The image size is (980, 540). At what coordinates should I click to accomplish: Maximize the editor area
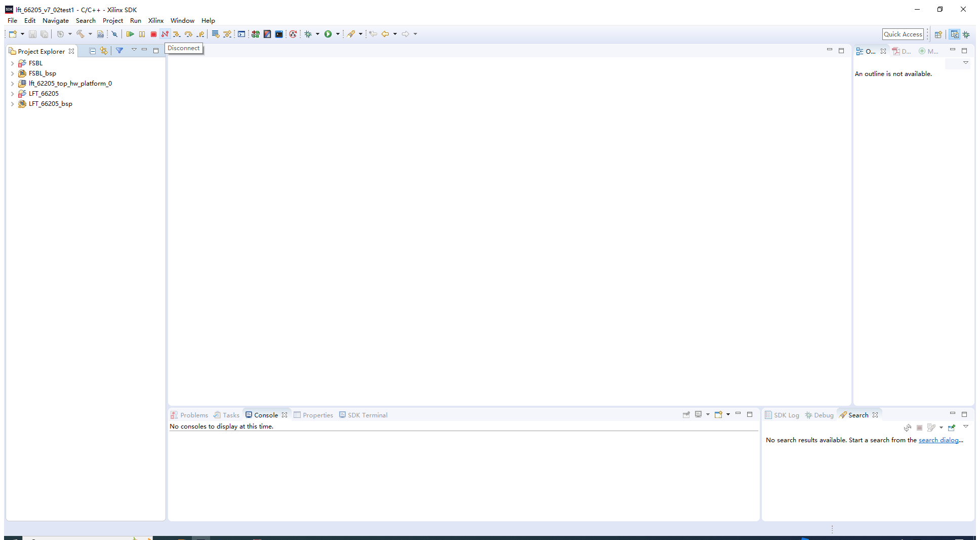coord(841,51)
